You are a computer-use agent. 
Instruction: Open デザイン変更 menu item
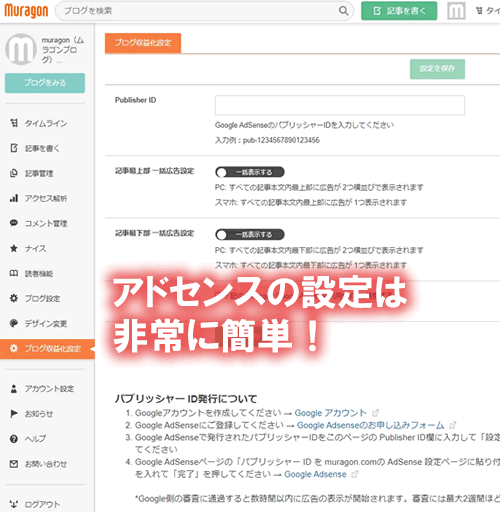(x=46, y=323)
